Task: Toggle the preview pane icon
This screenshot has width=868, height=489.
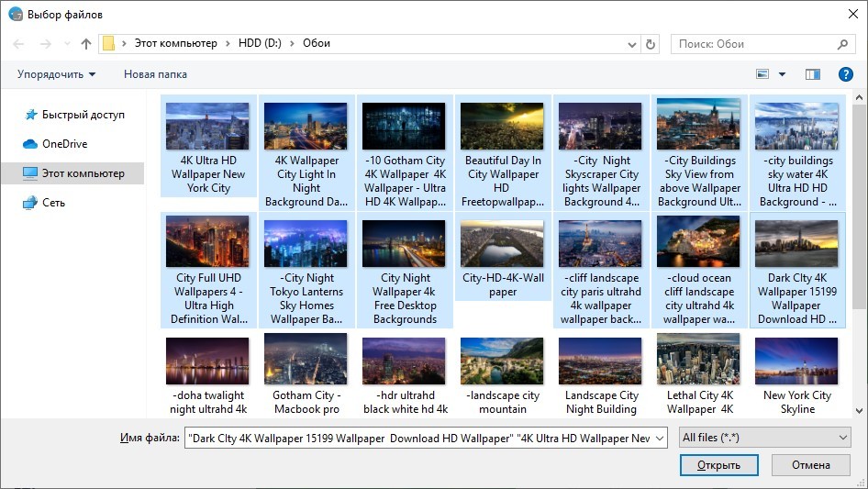Action: [x=812, y=74]
